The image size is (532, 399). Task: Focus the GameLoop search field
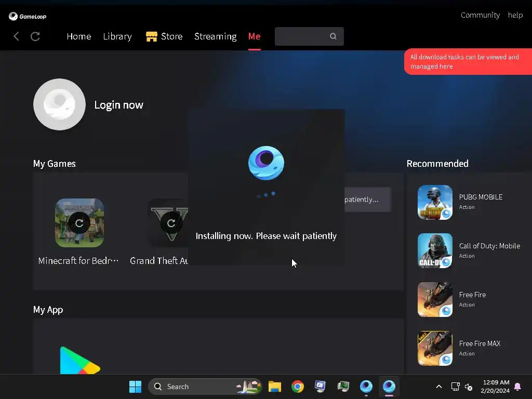[x=309, y=36]
